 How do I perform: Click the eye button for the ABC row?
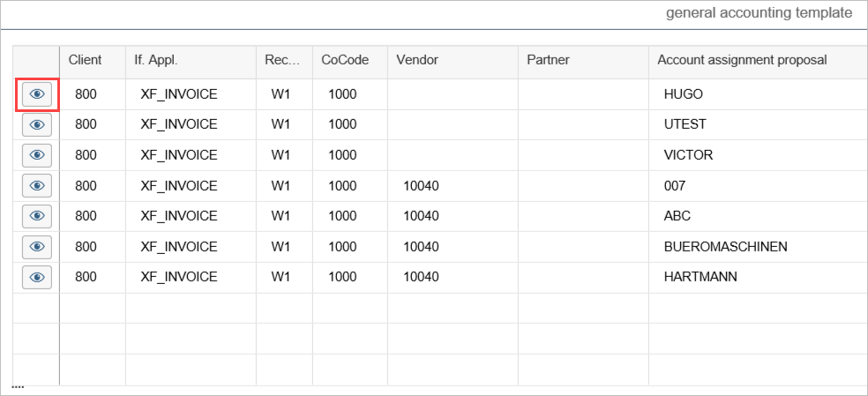(x=37, y=216)
